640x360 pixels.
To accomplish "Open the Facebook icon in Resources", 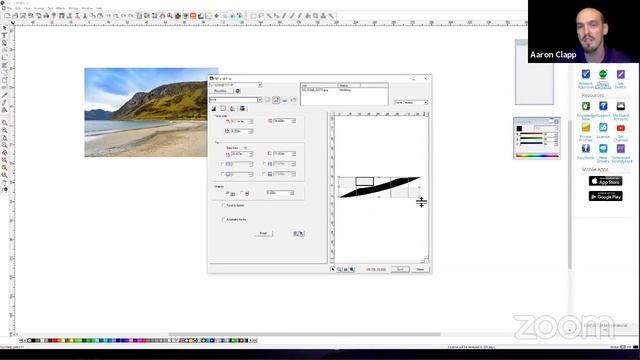I will click(x=586, y=149).
